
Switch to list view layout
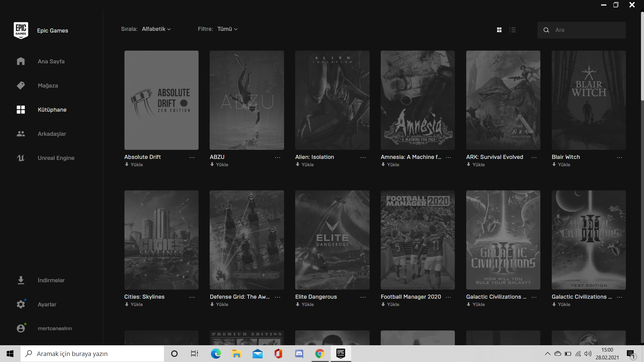point(513,30)
